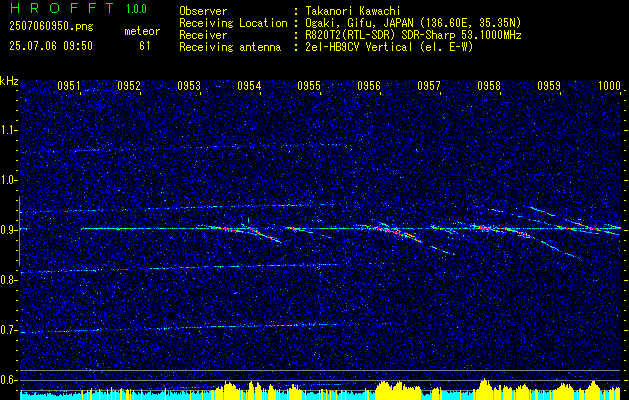The height and width of the screenshot is (400, 629).
Task: Click the 0.8 kHz axis label
Action: [x=8, y=280]
